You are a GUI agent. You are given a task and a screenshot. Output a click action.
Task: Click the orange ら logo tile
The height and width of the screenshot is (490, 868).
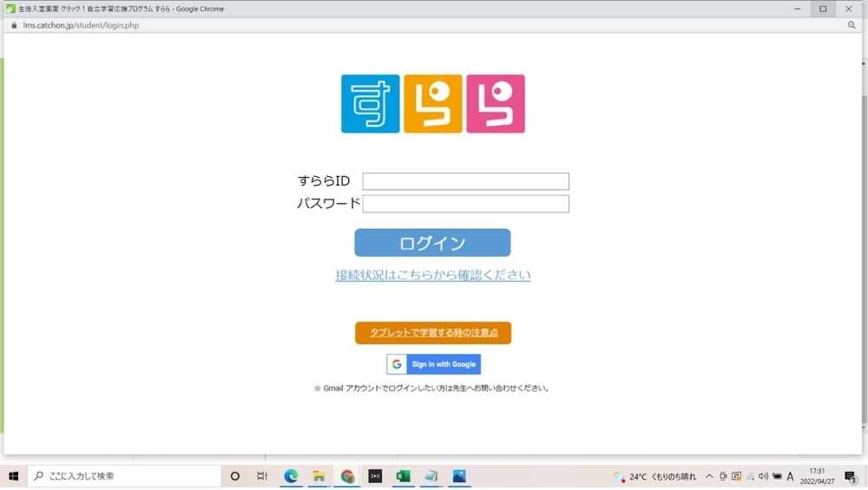[433, 104]
